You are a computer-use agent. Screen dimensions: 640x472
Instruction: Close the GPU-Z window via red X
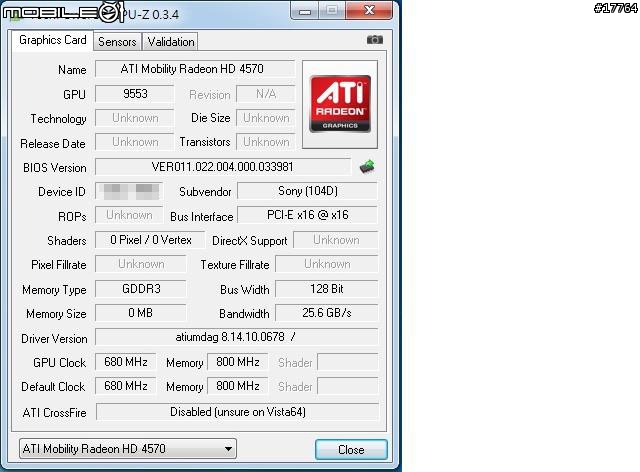tap(369, 10)
